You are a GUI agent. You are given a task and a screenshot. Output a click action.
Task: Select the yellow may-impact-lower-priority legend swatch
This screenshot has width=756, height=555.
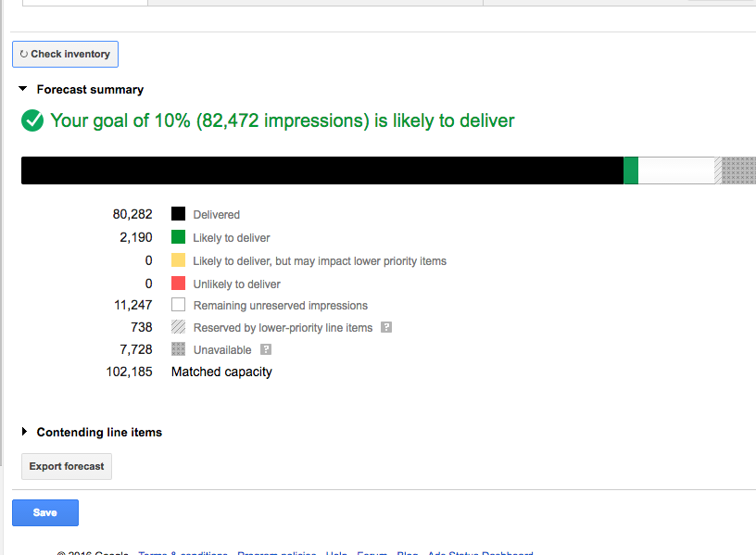point(179,260)
